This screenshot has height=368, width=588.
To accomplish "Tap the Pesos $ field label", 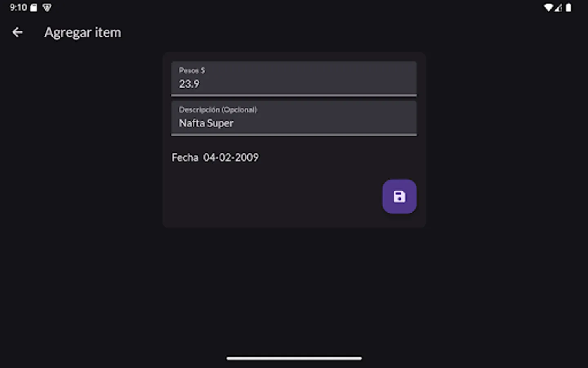I will (192, 70).
